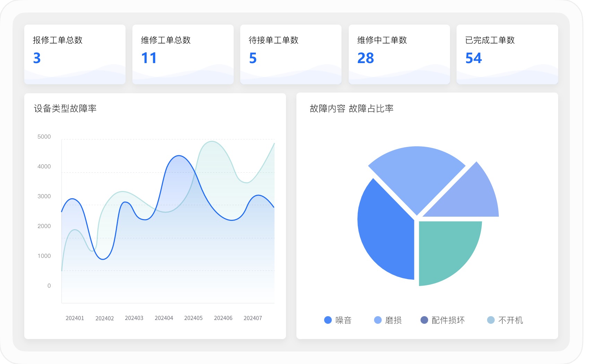Click the value 5 under 待接单工单数
The width and height of the screenshot is (615, 364).
point(253,58)
